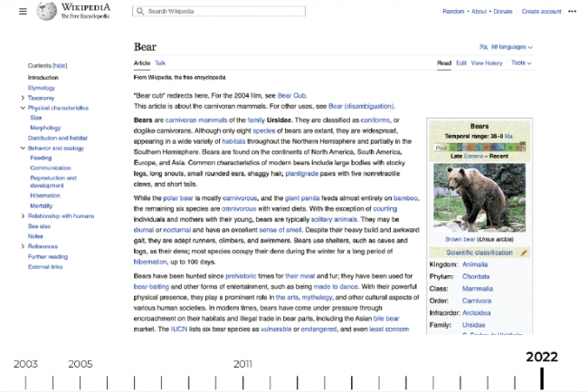Go to the Morphology subsection
588x392 pixels.
45,128
